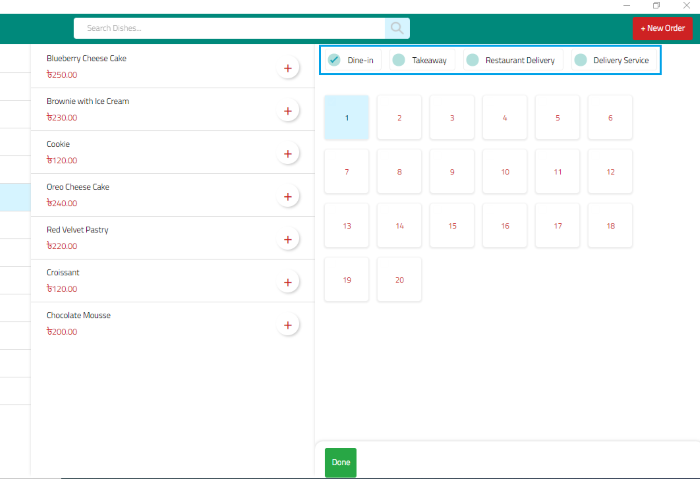Switch to Delivery Service option

click(612, 60)
